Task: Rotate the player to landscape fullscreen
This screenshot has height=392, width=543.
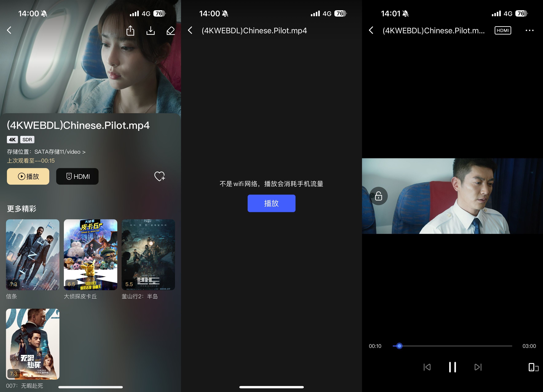Action: [x=533, y=367]
